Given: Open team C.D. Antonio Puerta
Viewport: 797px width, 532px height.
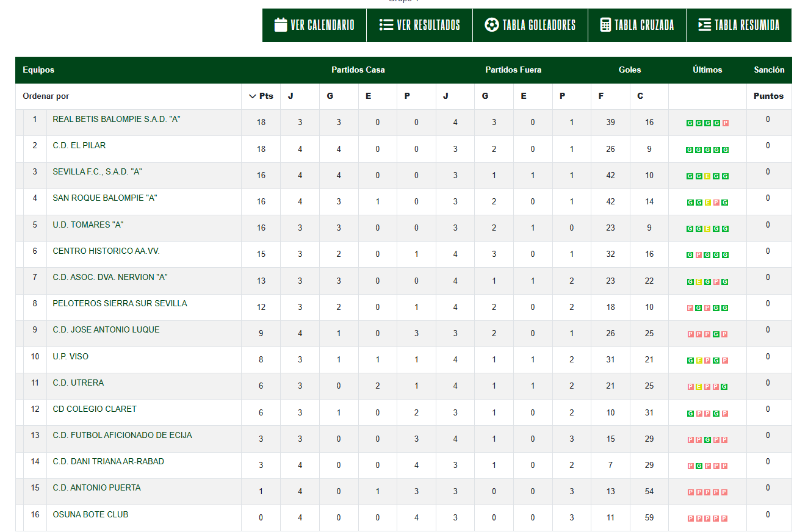Looking at the screenshot, I should [x=96, y=488].
